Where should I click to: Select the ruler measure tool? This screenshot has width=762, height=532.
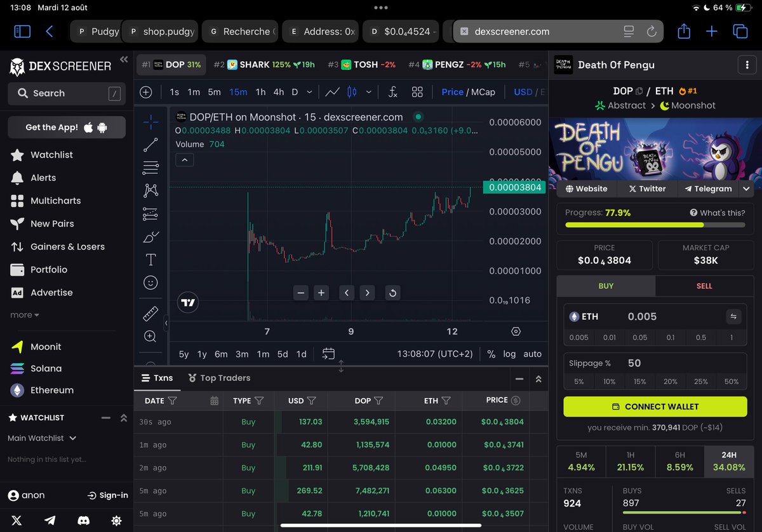click(150, 314)
